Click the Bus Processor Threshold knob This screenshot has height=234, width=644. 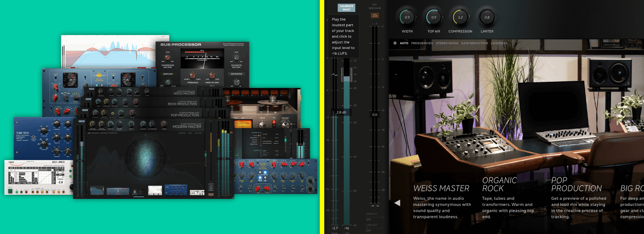click(193, 75)
